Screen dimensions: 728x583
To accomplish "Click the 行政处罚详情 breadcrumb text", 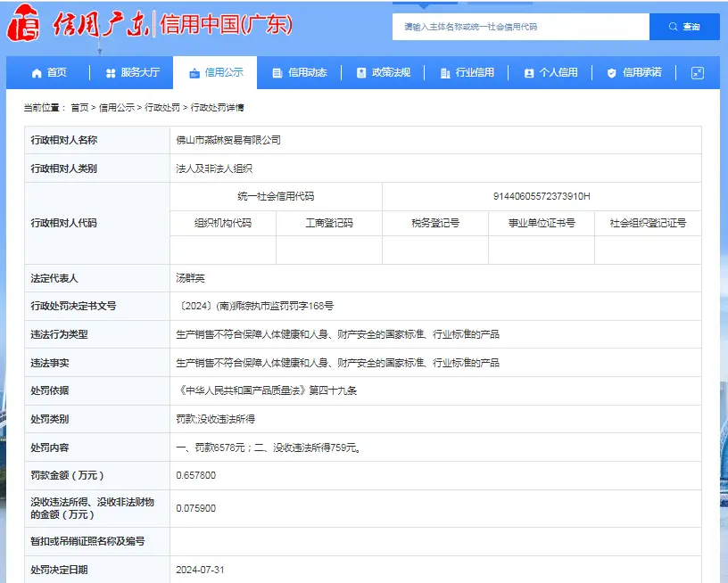I will (217, 108).
